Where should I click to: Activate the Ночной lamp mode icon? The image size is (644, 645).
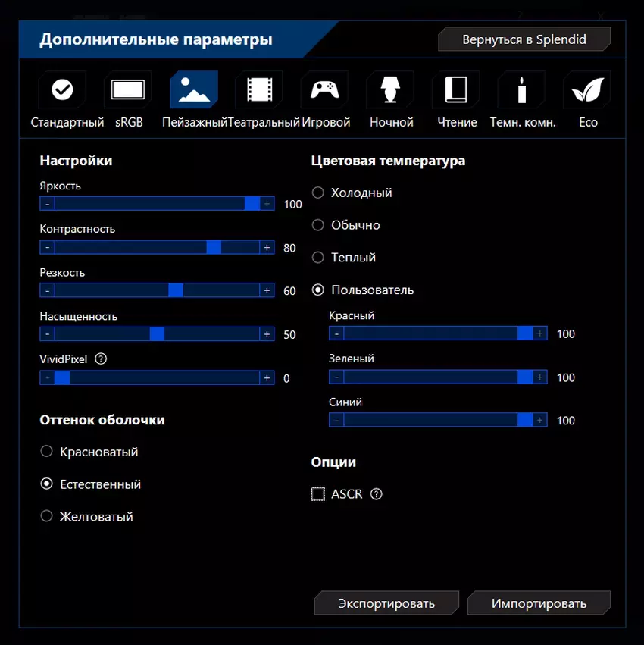click(390, 90)
